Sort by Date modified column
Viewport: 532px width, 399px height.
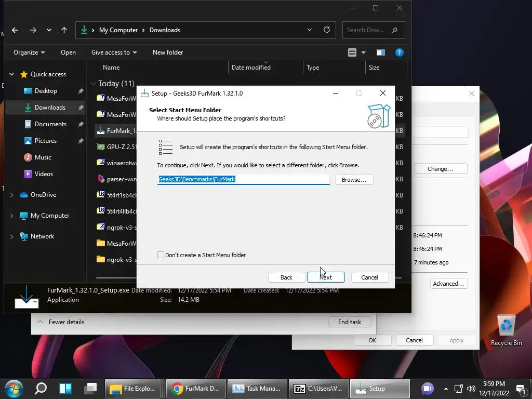(x=251, y=67)
